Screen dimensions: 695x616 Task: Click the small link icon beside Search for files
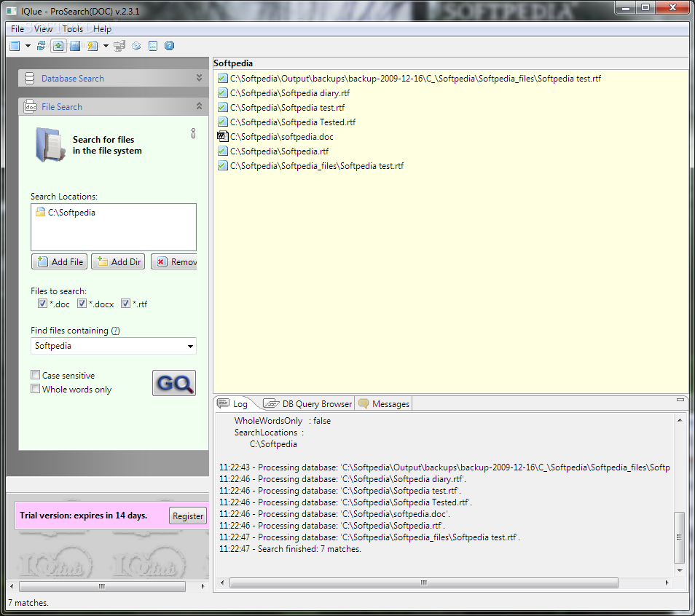click(193, 133)
